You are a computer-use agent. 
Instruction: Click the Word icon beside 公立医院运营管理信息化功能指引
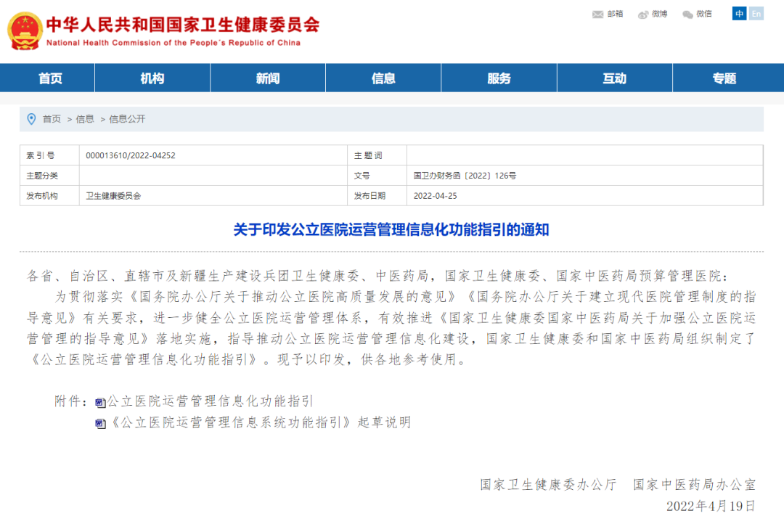(x=100, y=403)
